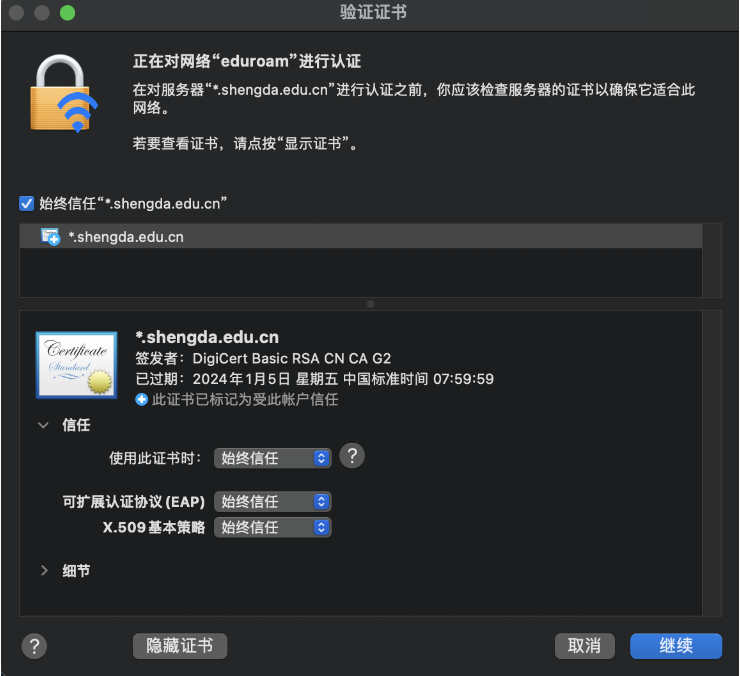Click the certificate list scrollbar track
Screen dimensions: 740x676
(712, 260)
